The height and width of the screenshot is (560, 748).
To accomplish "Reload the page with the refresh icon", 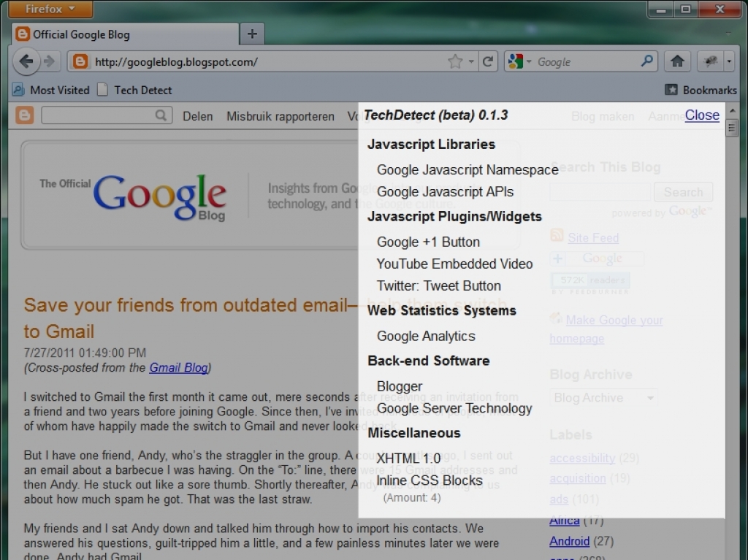I will click(487, 61).
